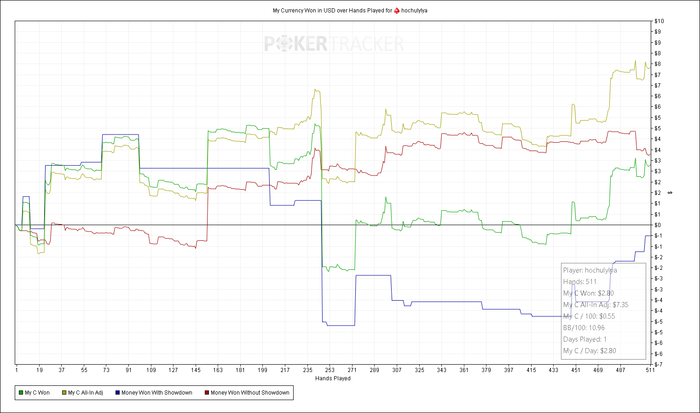Click x-axis tick label 19
Viewport: 700px width, 413px height.
pyautogui.click(x=39, y=370)
